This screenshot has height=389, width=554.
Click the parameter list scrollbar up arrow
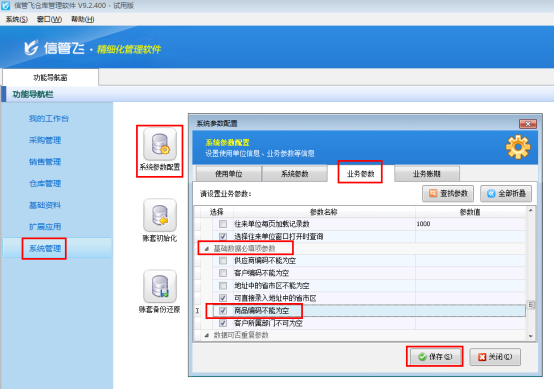tap(530, 211)
